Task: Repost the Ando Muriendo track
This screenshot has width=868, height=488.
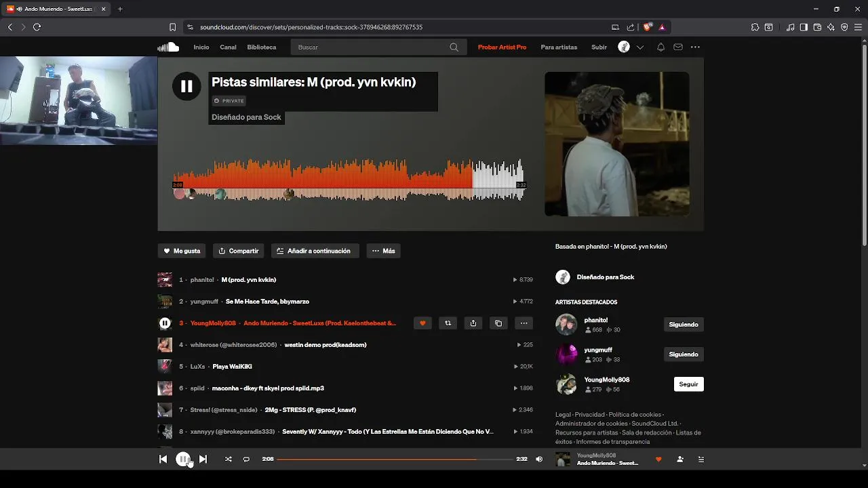Action: click(x=448, y=323)
